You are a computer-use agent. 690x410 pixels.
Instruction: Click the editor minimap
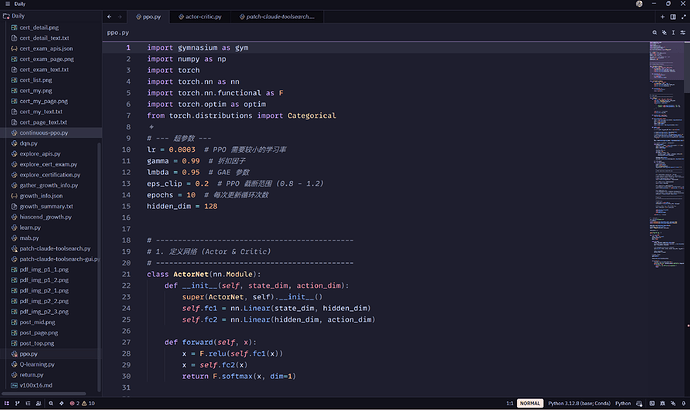coord(666,154)
